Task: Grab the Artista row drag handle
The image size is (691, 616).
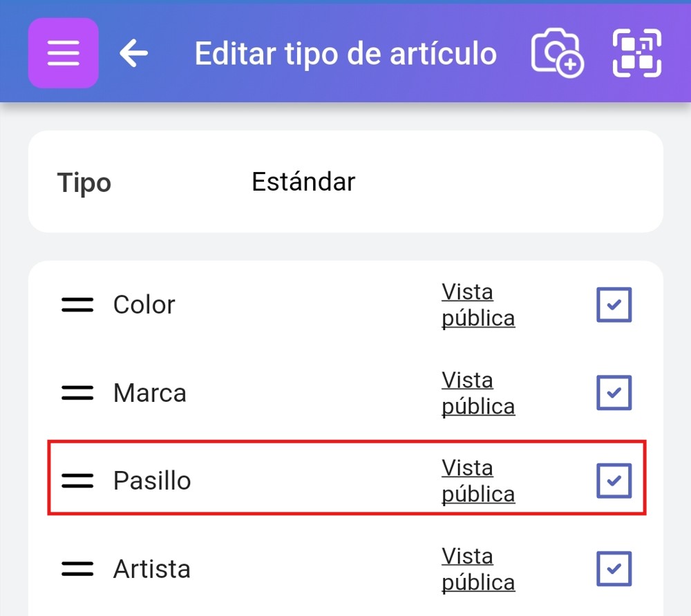Action: click(x=77, y=569)
